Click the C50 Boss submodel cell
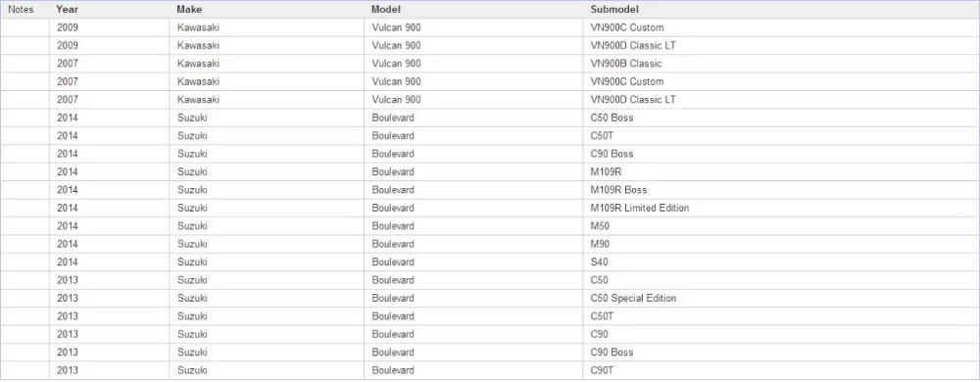The height and width of the screenshot is (382, 980). 781,118
